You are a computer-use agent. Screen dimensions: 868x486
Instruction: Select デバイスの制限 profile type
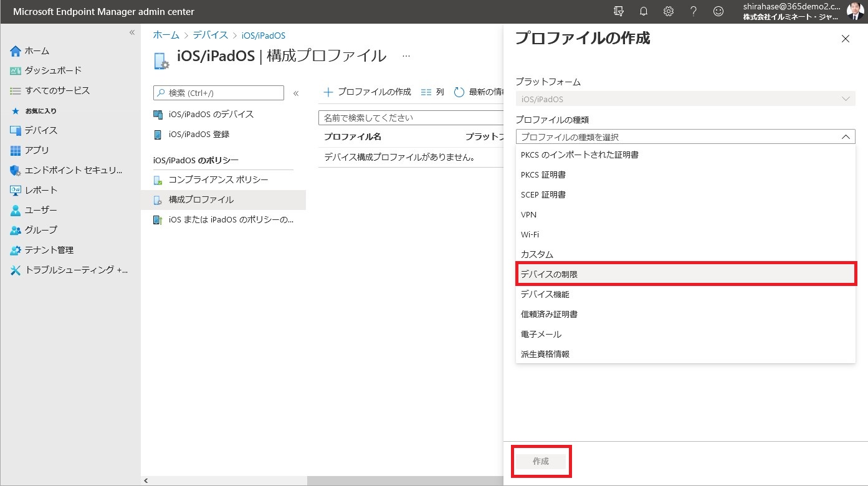685,274
